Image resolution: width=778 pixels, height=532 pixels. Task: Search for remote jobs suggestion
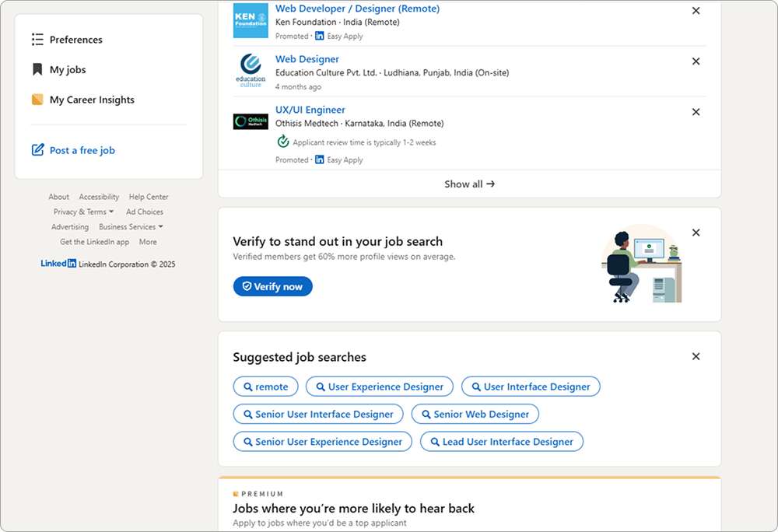pyautogui.click(x=265, y=387)
